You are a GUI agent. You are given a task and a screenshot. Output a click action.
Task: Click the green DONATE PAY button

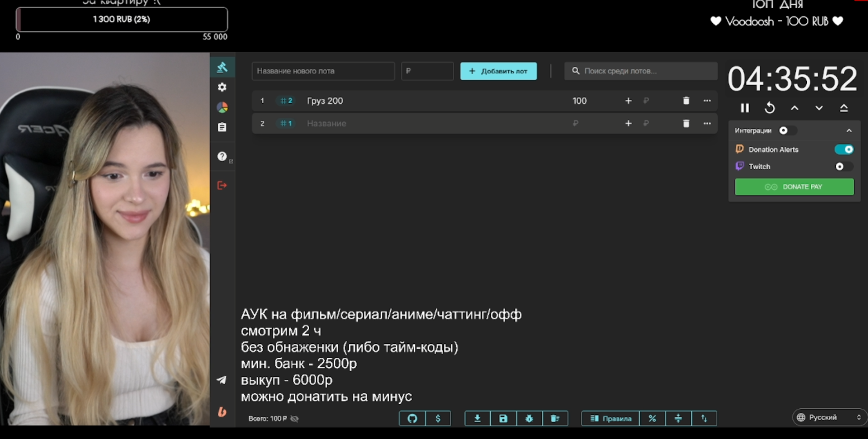(x=794, y=187)
